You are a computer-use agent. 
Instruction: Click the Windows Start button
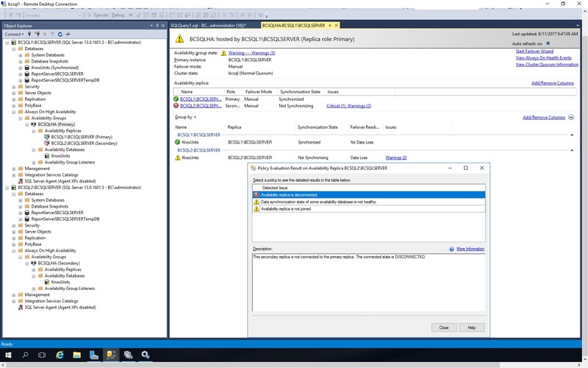9,355
